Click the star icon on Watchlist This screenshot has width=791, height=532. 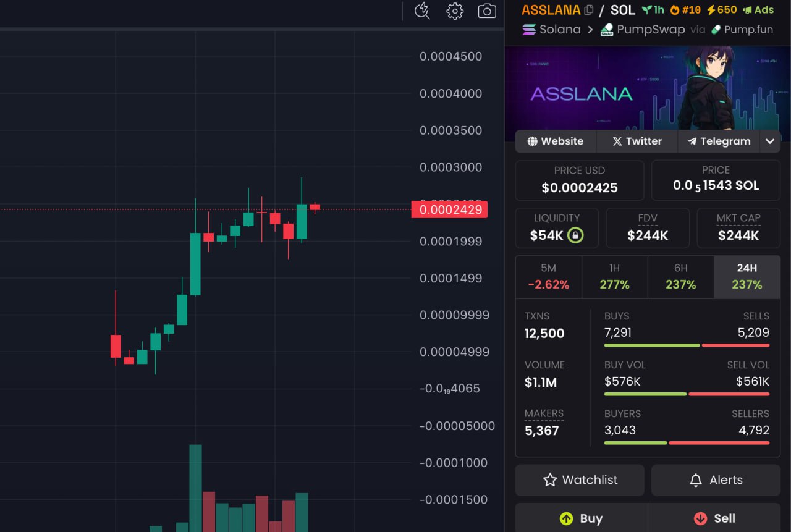pyautogui.click(x=550, y=480)
